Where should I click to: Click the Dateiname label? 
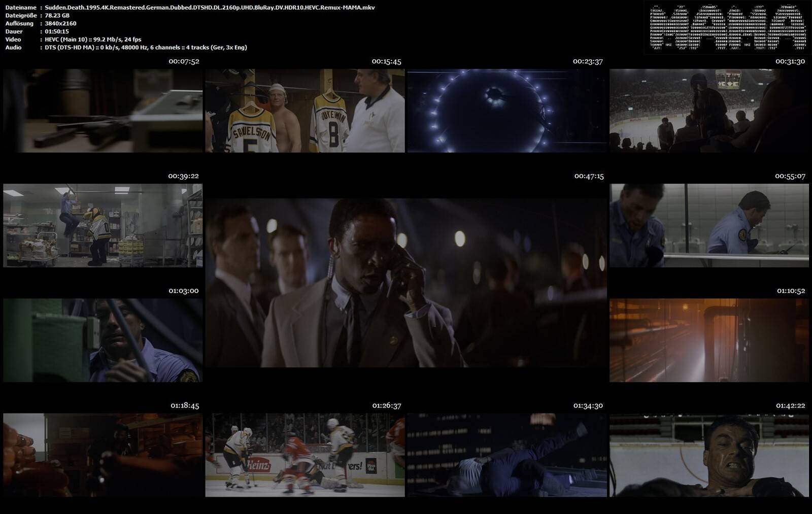[21, 8]
